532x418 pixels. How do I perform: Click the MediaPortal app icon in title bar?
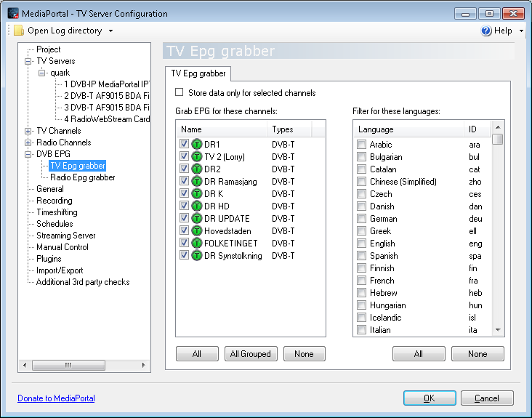pyautogui.click(x=13, y=13)
